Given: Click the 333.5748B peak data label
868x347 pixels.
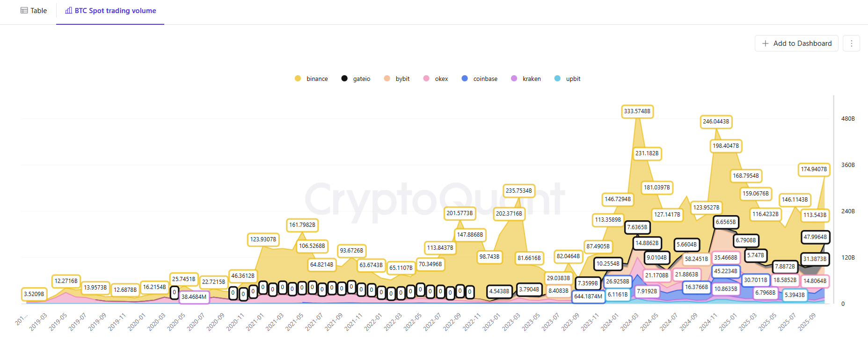Looking at the screenshot, I should pos(637,111).
